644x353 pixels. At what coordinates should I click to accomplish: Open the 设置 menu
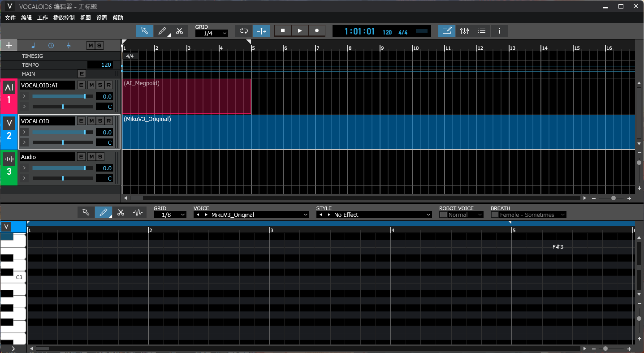[102, 18]
